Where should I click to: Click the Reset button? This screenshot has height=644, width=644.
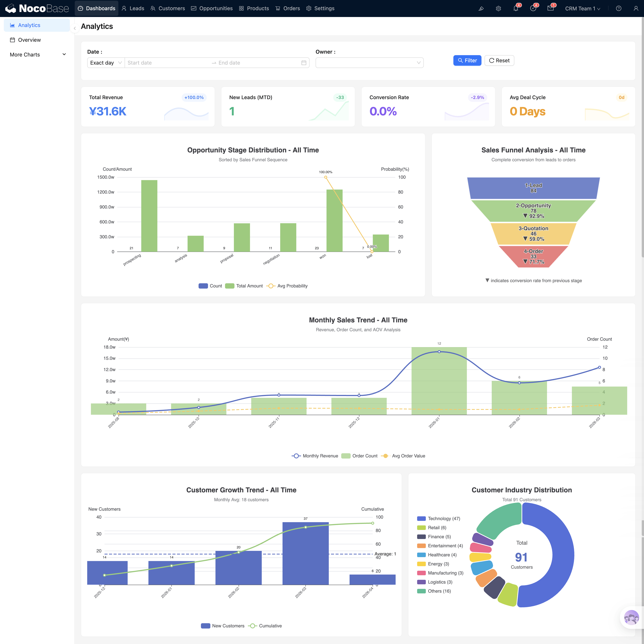[x=499, y=60]
